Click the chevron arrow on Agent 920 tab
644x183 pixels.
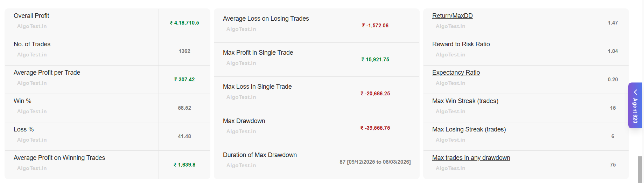635,92
